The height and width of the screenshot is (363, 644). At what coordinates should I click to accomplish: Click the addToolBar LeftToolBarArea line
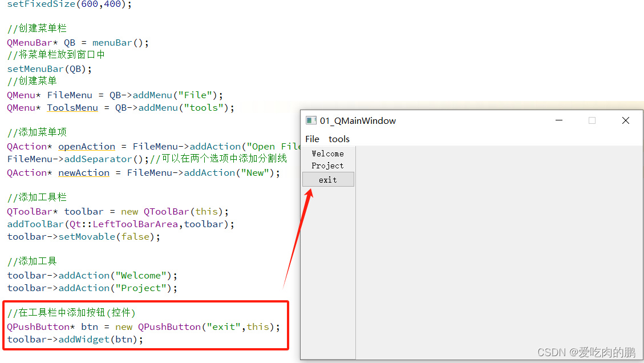[121, 224]
